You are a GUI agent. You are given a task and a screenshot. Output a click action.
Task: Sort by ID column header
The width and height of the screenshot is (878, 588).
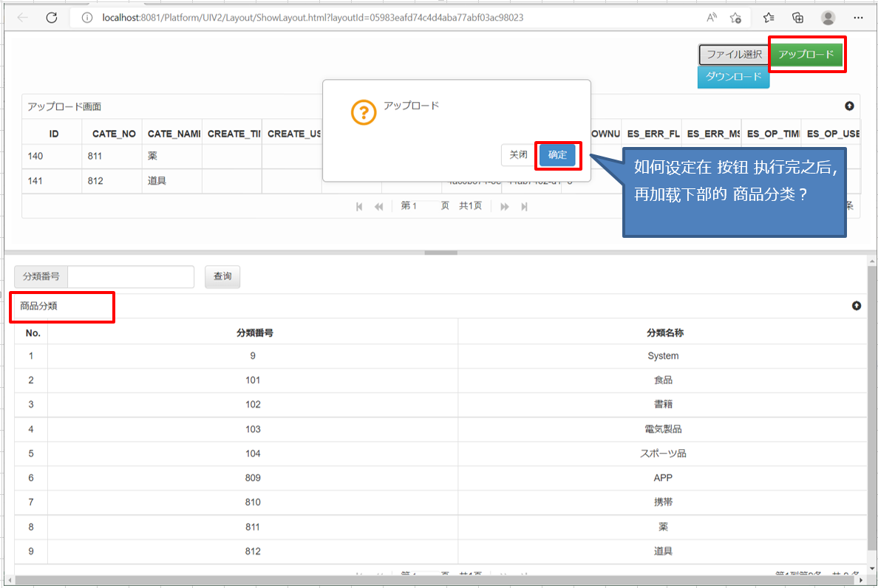(54, 134)
